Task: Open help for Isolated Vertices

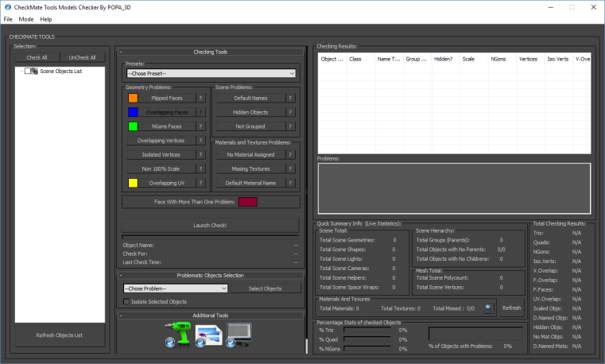Action: coord(200,155)
